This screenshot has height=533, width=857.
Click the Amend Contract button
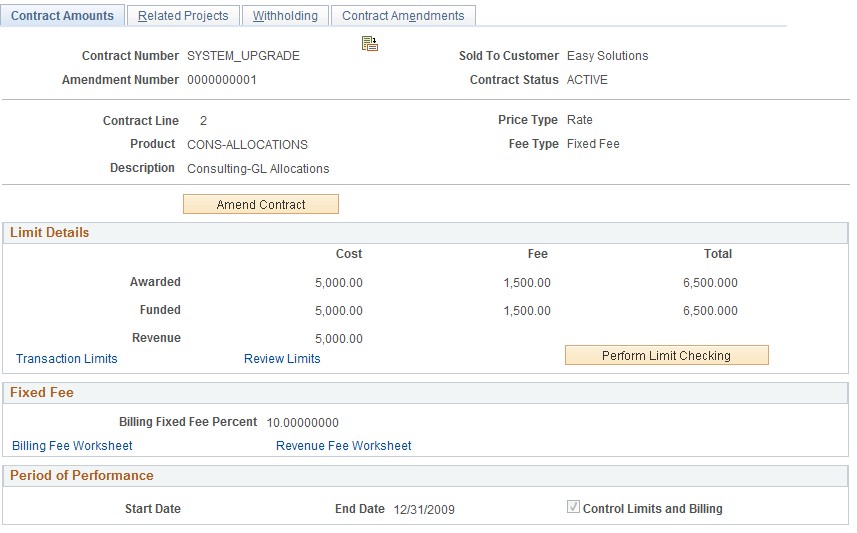point(261,204)
